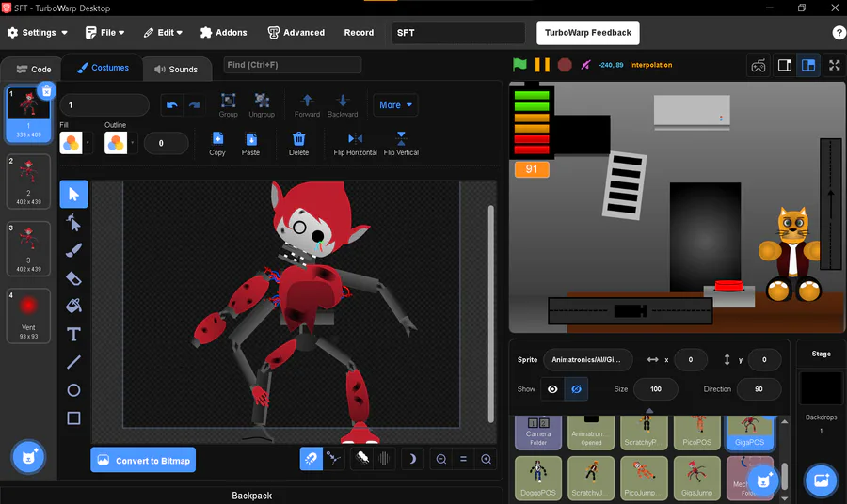Click the Group icon
847x504 pixels.
tap(228, 104)
